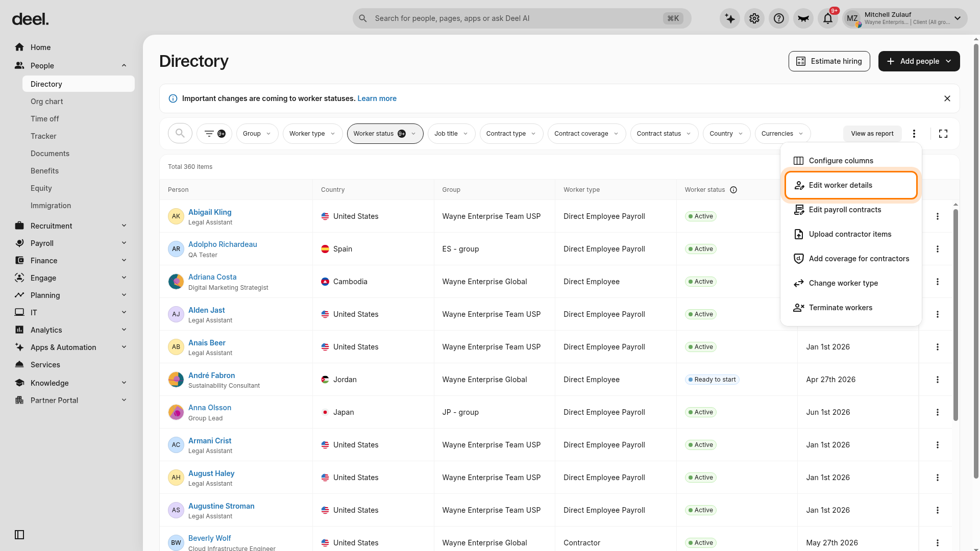
Task: Open Contract type filter dropdown
Action: click(511, 134)
